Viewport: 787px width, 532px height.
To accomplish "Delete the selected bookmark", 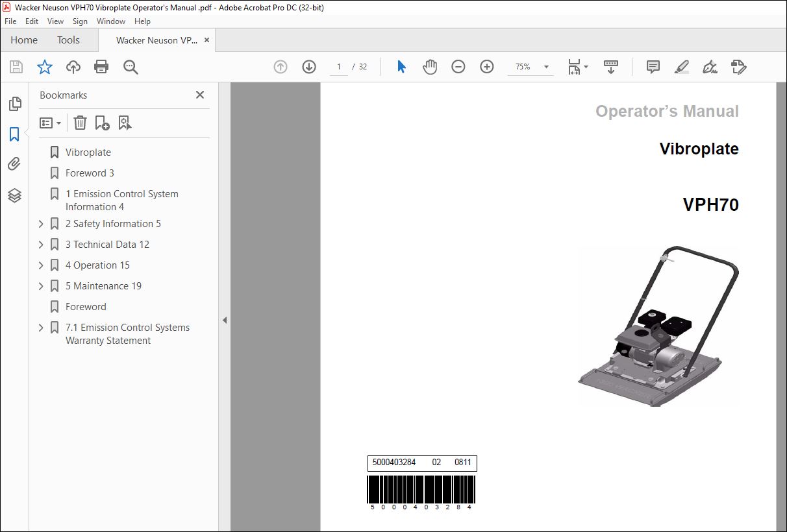I will pyautogui.click(x=80, y=123).
